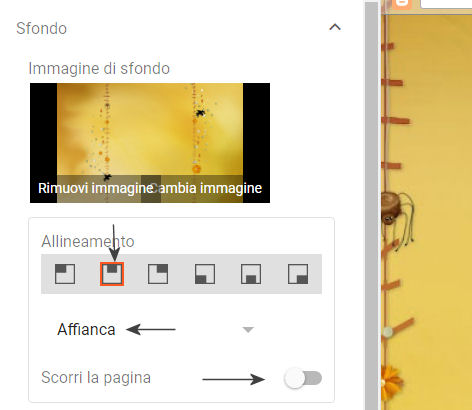Click the background image thumbnail
This screenshot has width=472, height=410.
pos(150,143)
